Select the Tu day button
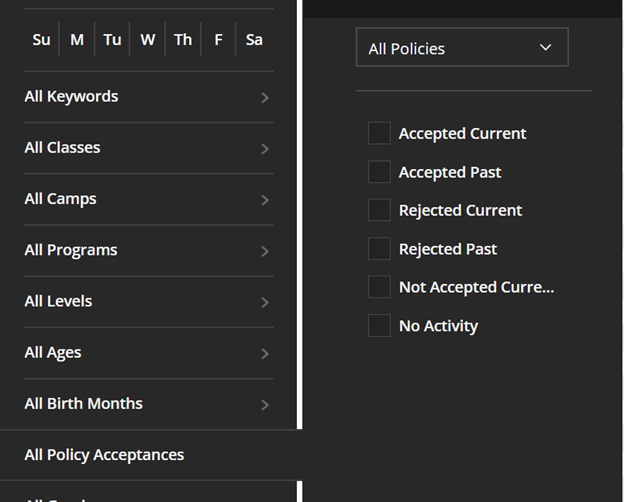This screenshot has width=624, height=502. point(112,39)
